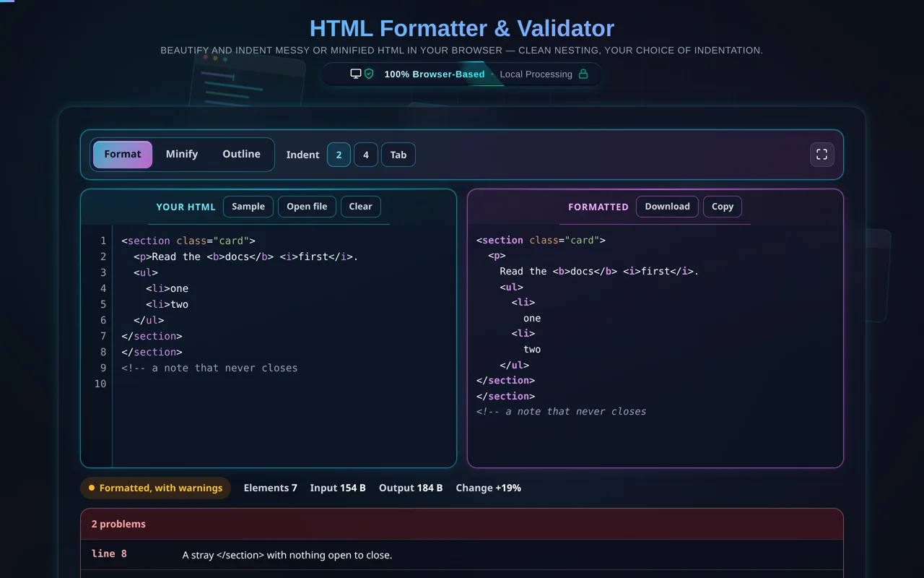Click the "<li>two" line in the input editor
The width and height of the screenshot is (924, 578).
click(167, 304)
